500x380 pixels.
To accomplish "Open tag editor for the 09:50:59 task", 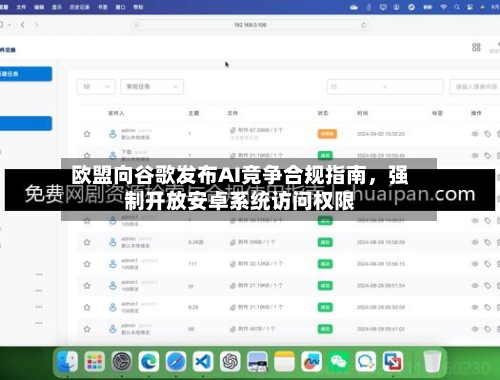I will pos(487,307).
